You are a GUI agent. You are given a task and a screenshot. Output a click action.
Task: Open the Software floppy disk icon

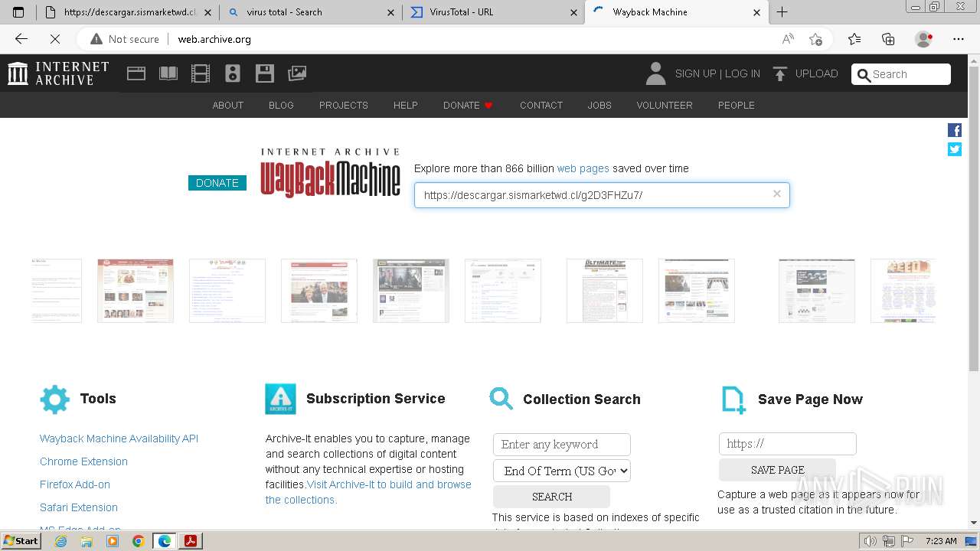[x=265, y=73]
